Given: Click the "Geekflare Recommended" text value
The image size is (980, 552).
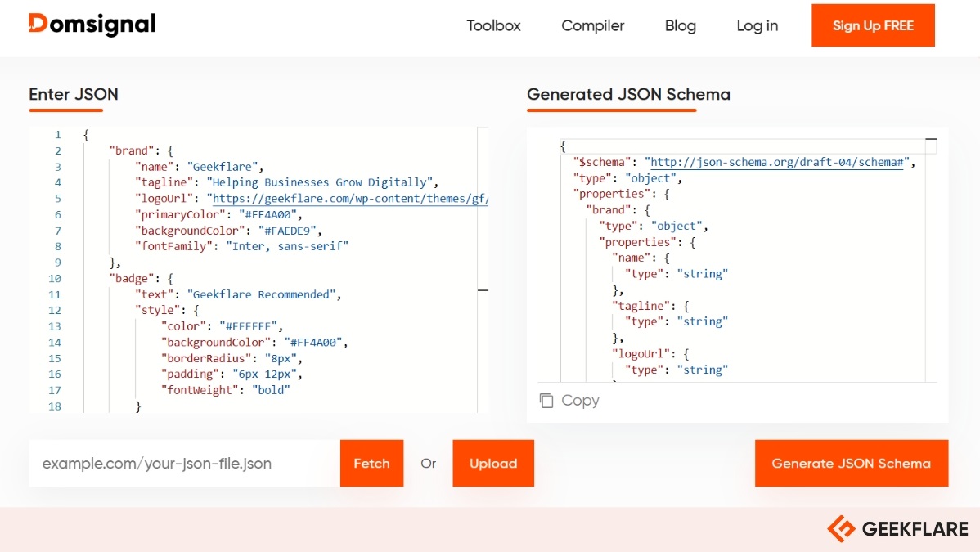Looking at the screenshot, I should point(261,294).
